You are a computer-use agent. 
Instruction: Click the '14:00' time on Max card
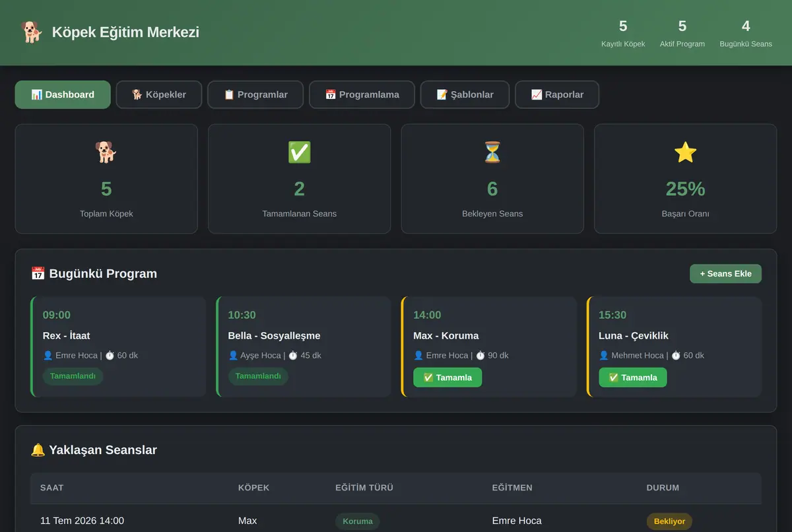point(428,315)
